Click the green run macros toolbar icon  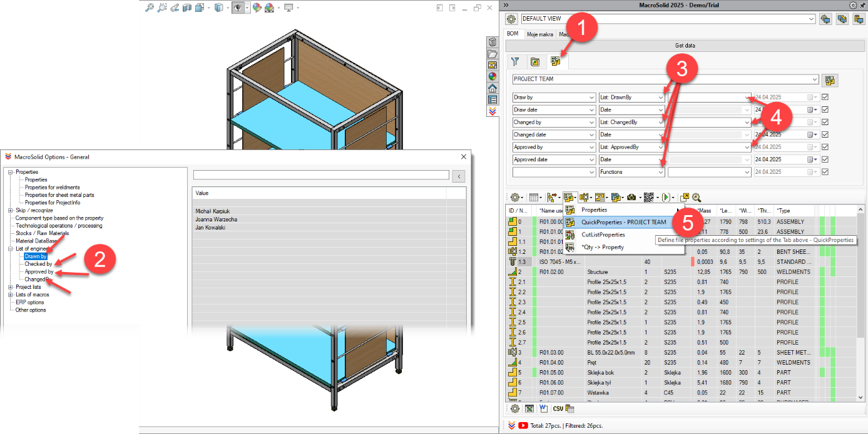click(665, 197)
